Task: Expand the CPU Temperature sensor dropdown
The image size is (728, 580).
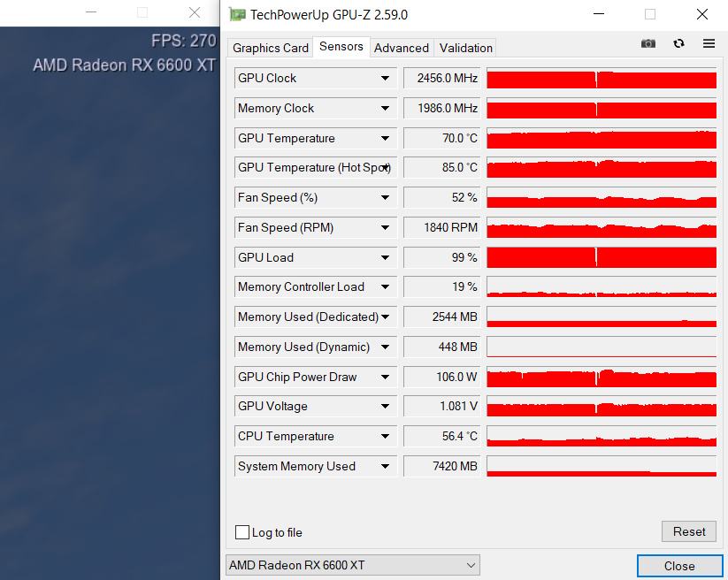Action: 385,436
